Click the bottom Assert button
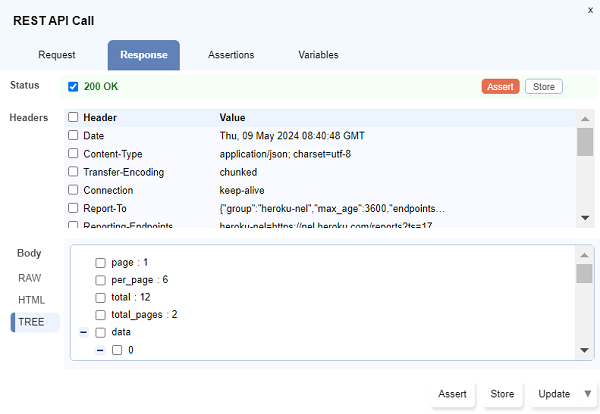 (x=452, y=394)
